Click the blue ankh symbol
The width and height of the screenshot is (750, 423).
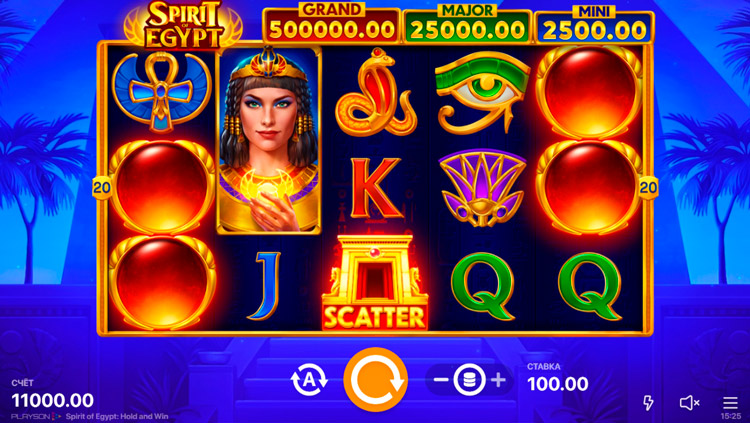coord(162,92)
